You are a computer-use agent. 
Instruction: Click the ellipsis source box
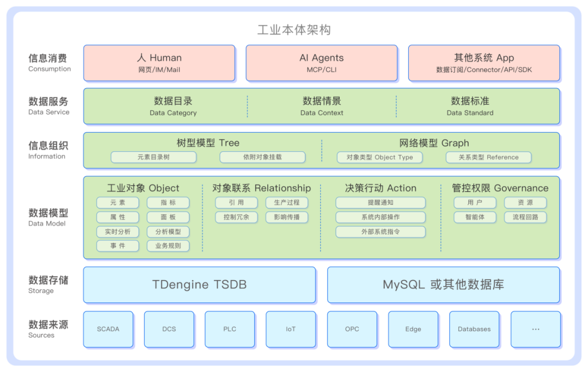(x=536, y=329)
